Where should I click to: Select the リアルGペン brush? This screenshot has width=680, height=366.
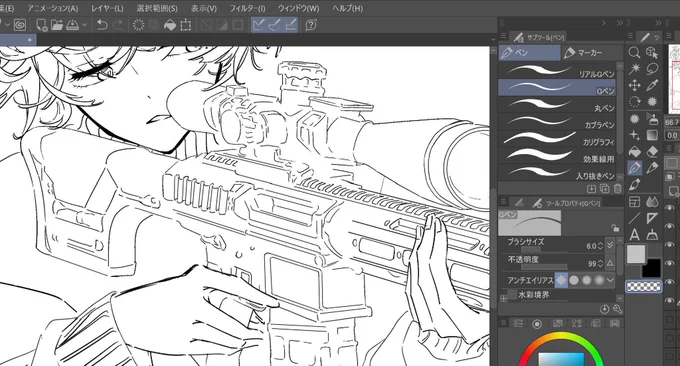pyautogui.click(x=557, y=71)
